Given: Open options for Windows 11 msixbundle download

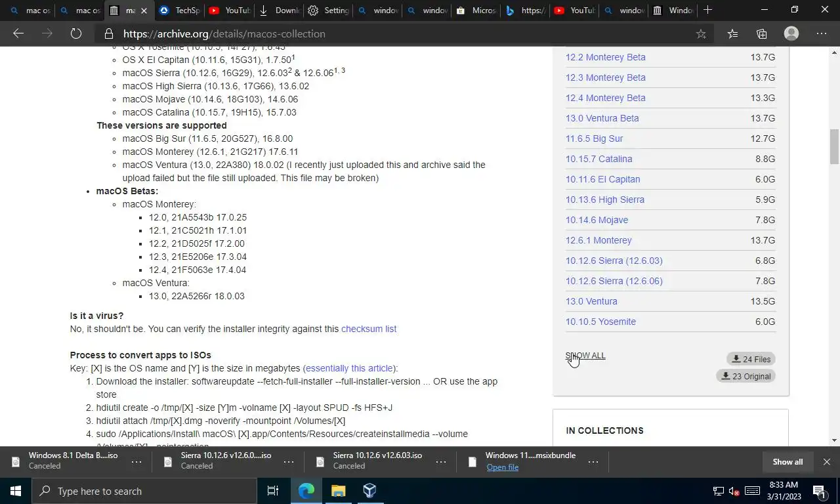Looking at the screenshot, I should pos(593,461).
